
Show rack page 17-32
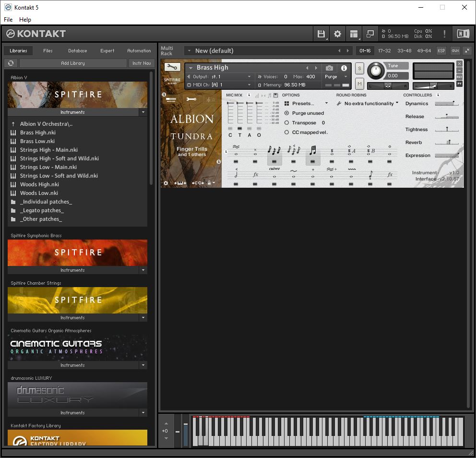384,51
